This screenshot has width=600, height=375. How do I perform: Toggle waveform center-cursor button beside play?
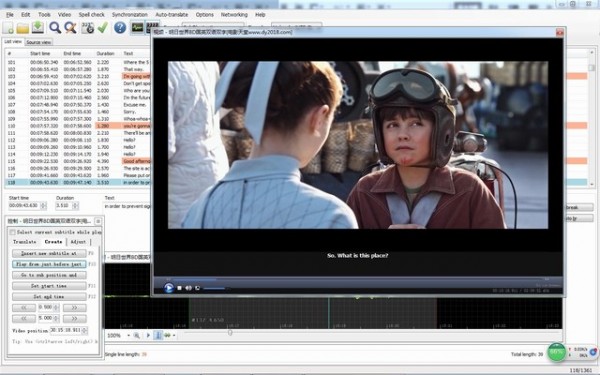158,336
